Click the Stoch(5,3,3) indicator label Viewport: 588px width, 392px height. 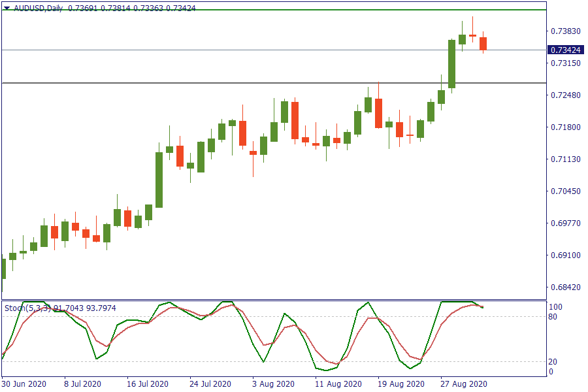pos(27,308)
